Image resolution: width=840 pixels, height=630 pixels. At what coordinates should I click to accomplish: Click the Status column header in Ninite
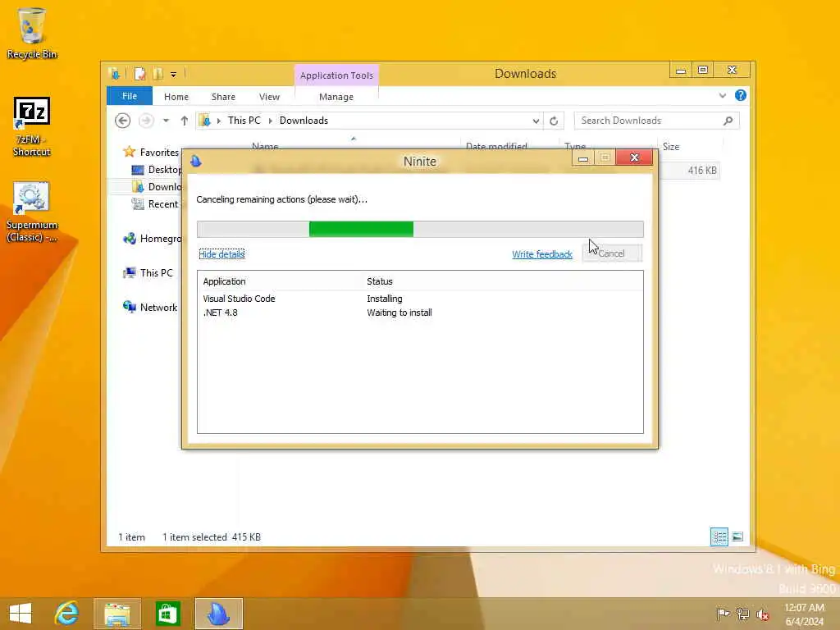[379, 281]
